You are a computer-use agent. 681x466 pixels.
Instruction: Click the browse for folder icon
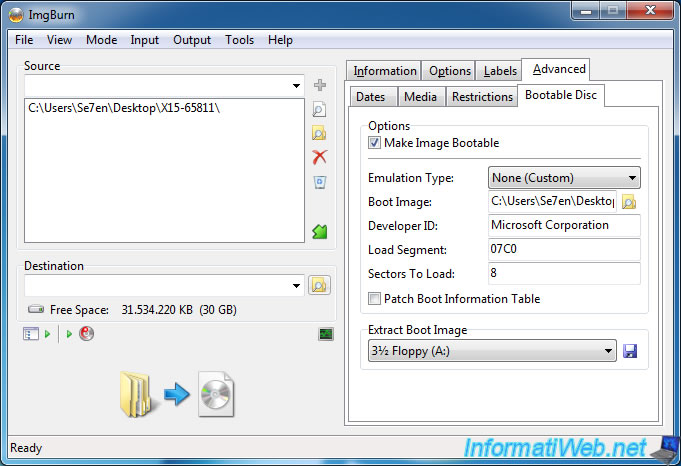click(x=320, y=133)
